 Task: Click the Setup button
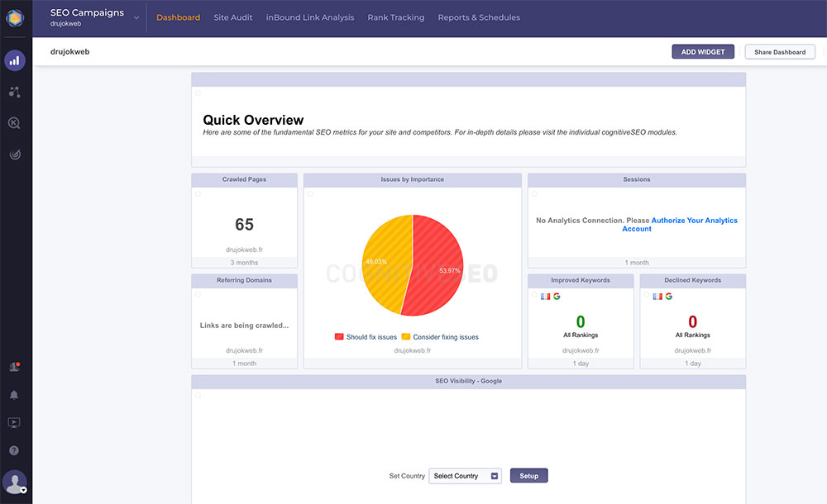[x=529, y=476]
